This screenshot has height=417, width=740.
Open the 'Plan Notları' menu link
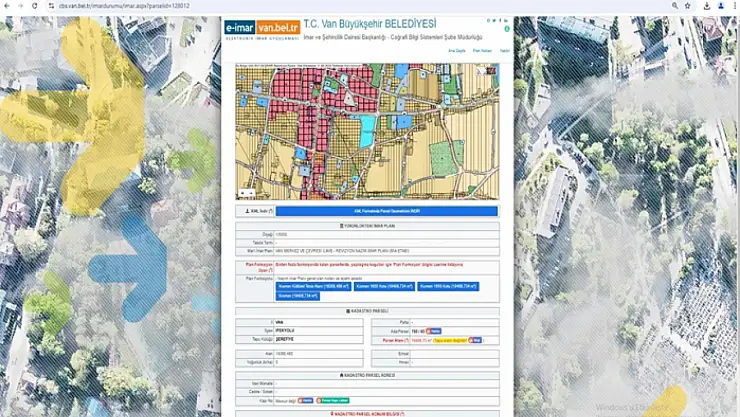coord(482,50)
